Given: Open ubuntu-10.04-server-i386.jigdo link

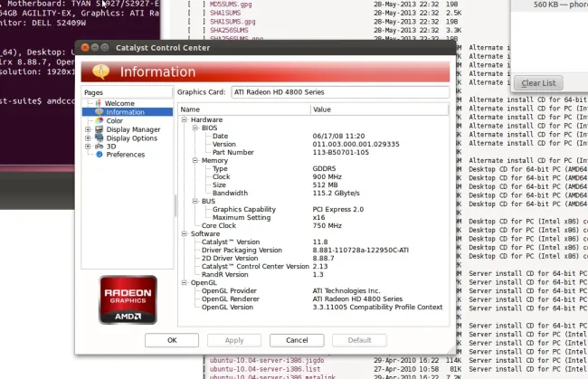Looking at the screenshot, I should tap(267, 360).
